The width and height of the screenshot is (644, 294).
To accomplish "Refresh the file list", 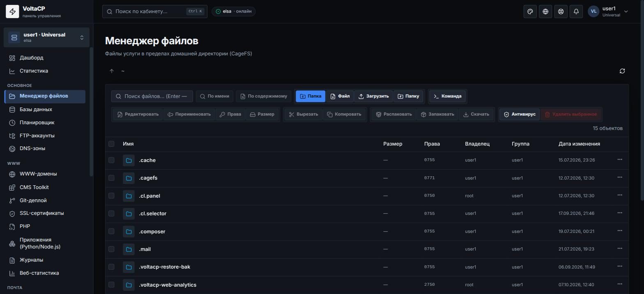I will pyautogui.click(x=622, y=71).
